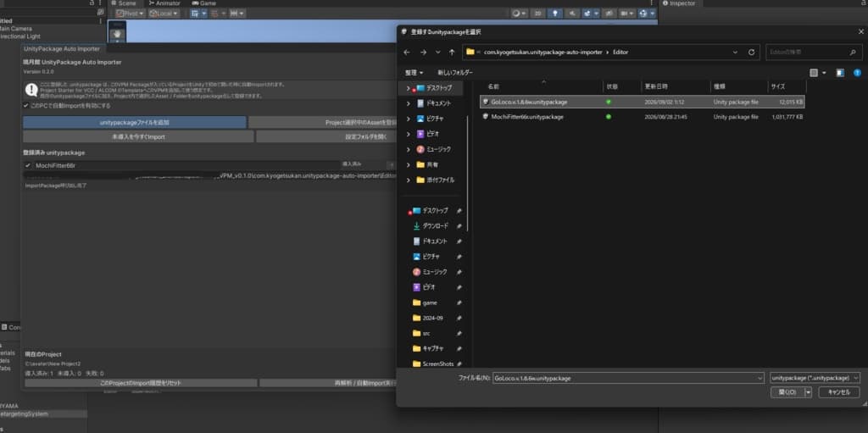Click the GoLoco file's Unity package icon
The height and width of the screenshot is (433, 868).
(486, 102)
